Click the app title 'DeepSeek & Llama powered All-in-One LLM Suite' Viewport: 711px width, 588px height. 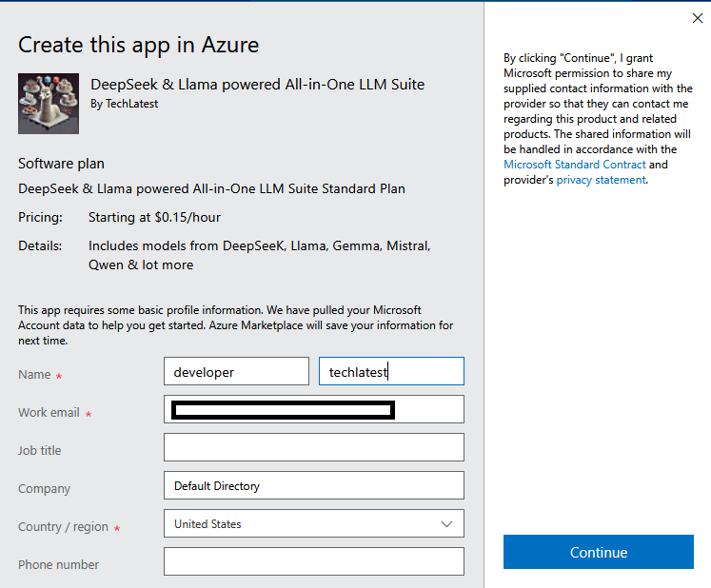[258, 85]
